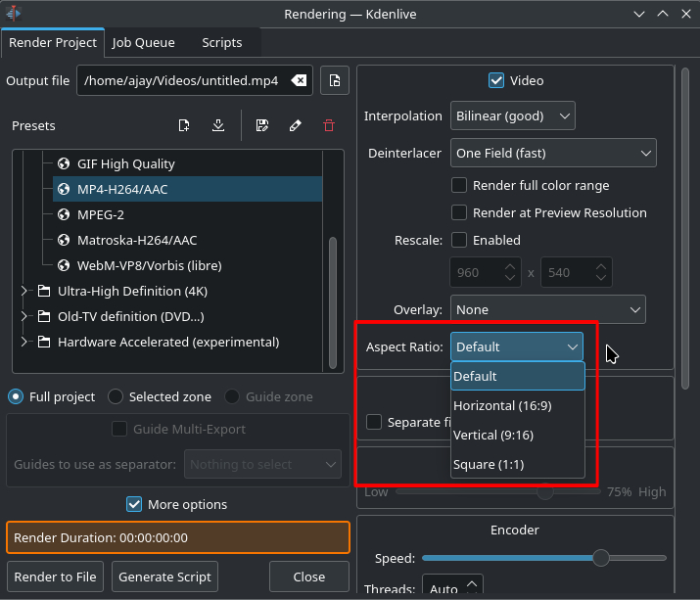Increase the Threads spinner value
This screenshot has width=700, height=600.
[x=472, y=583]
